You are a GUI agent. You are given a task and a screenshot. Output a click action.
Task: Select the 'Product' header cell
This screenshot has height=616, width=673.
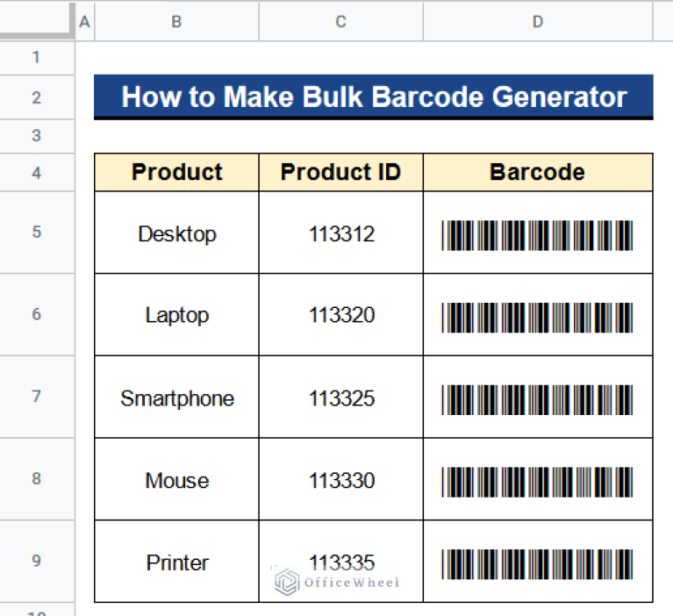click(176, 173)
